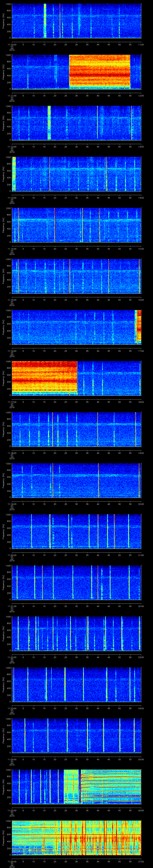
Task: Click the Frequency (Hz) label of the 11:26:00 panel
Action: (x=3, y=838)
